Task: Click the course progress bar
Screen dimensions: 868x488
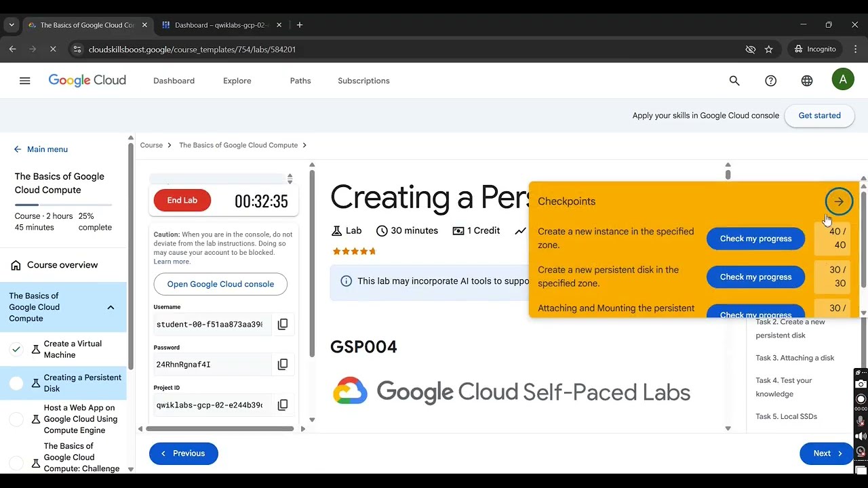Action: pos(63,205)
